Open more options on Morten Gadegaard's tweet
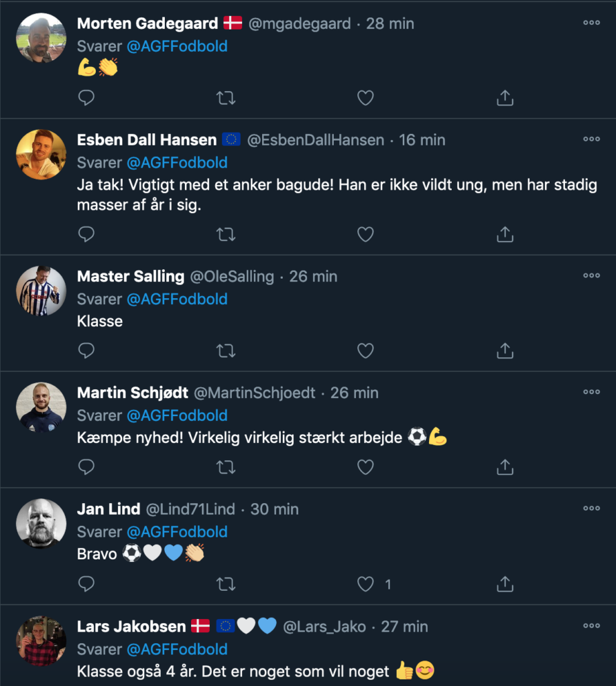This screenshot has height=686, width=616. [x=591, y=23]
